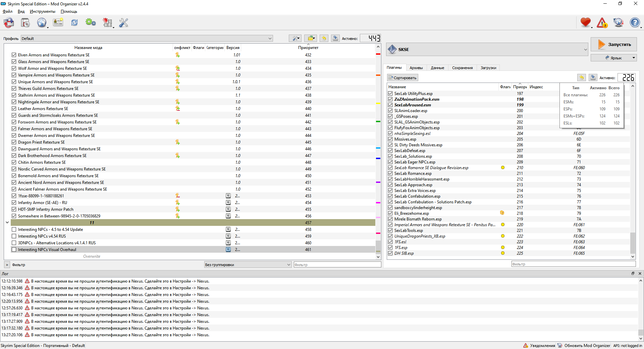
Task: Uncheck SexLab UtilityPlus.esp plugin
Action: tap(390, 94)
